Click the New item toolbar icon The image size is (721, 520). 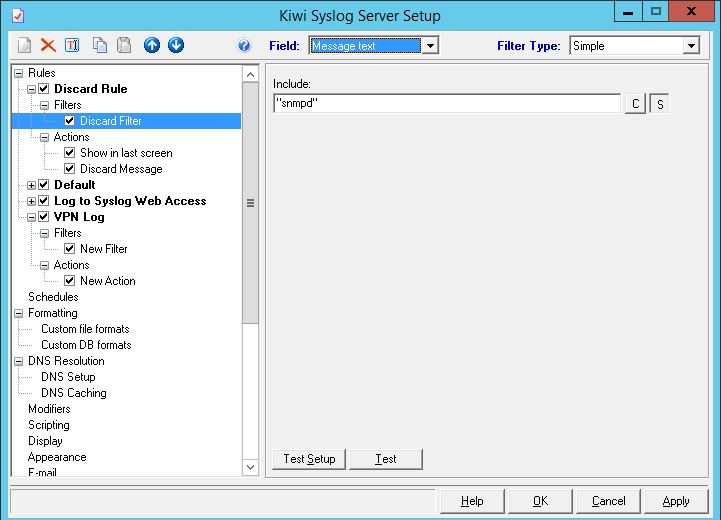[24, 45]
